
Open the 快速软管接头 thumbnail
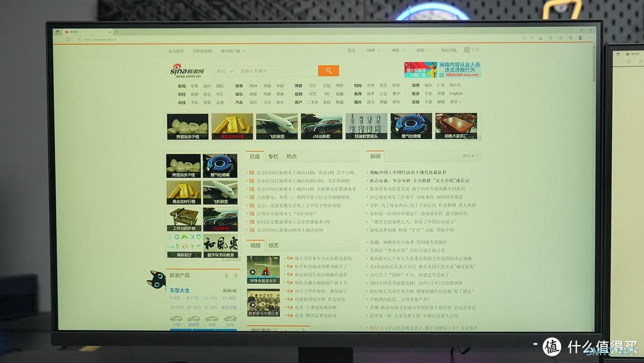366,126
